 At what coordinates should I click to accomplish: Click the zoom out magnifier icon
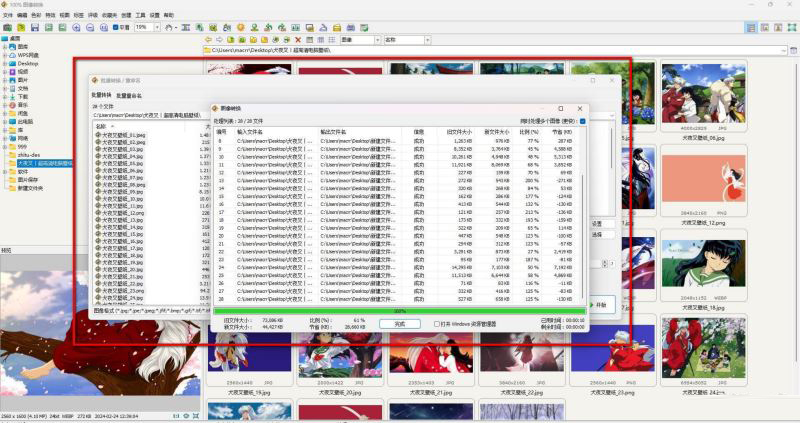(90, 28)
